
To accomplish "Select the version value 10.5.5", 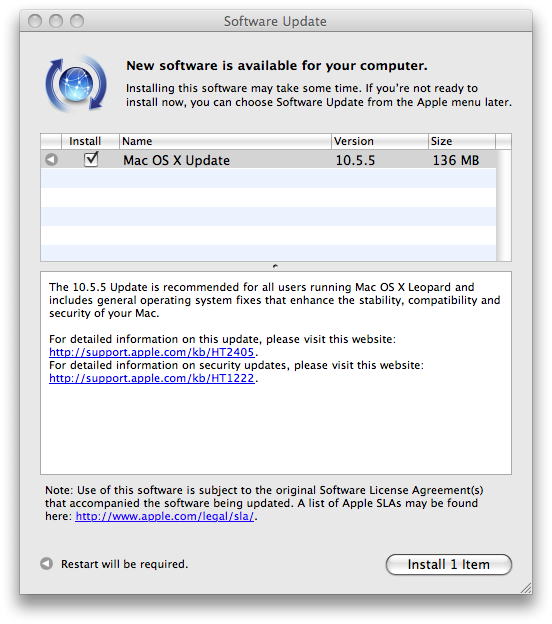I will click(x=355, y=160).
